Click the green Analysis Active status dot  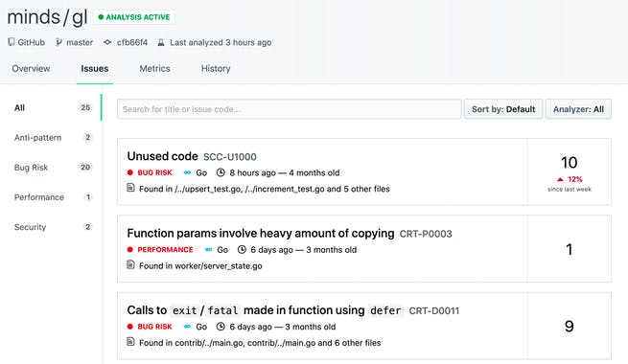click(x=101, y=17)
